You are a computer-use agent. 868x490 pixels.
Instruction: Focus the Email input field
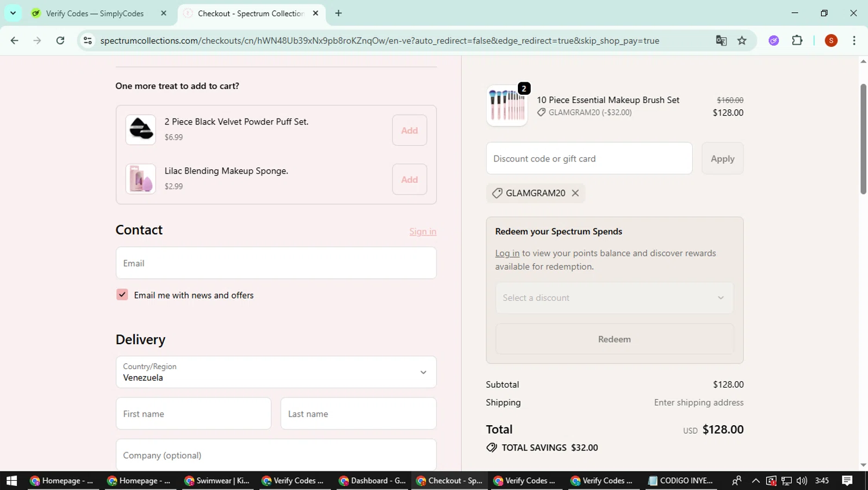tap(276, 263)
